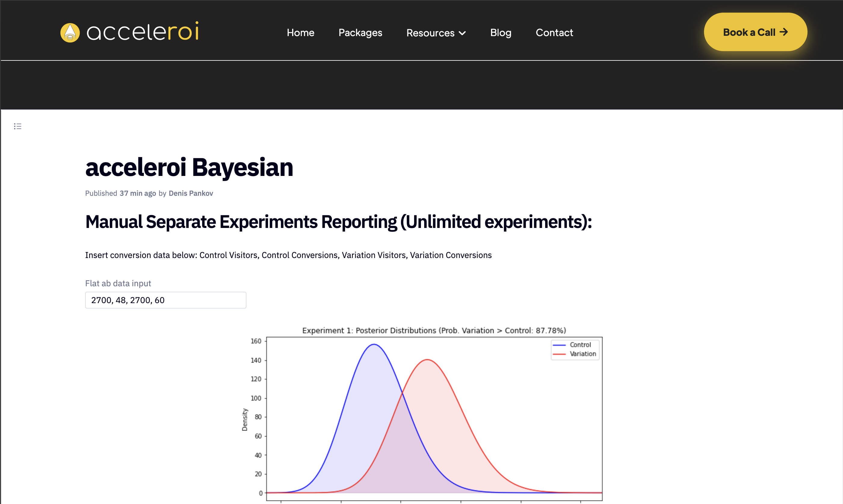This screenshot has width=843, height=504.
Task: Go to the Packages page
Action: coord(360,32)
